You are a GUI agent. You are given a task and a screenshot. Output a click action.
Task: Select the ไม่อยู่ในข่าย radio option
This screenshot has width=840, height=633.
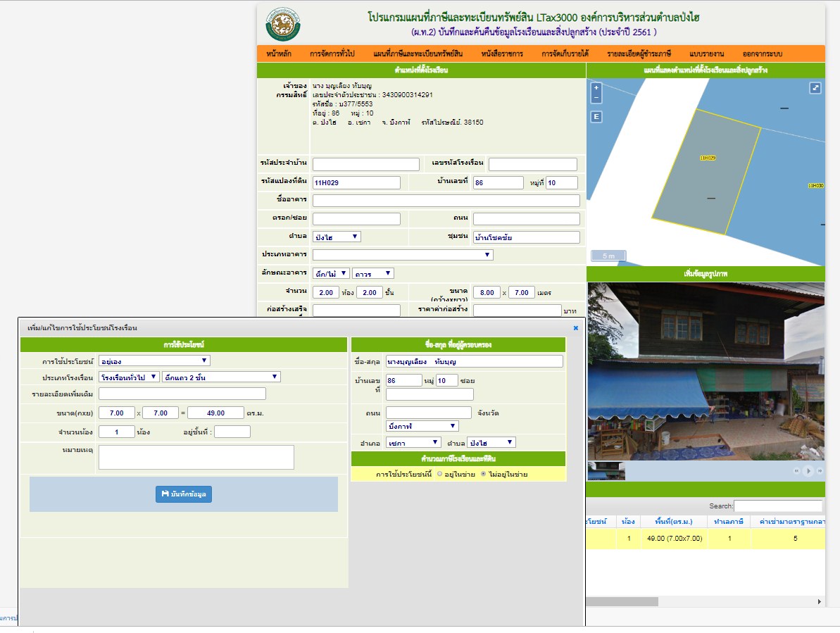[x=483, y=474]
